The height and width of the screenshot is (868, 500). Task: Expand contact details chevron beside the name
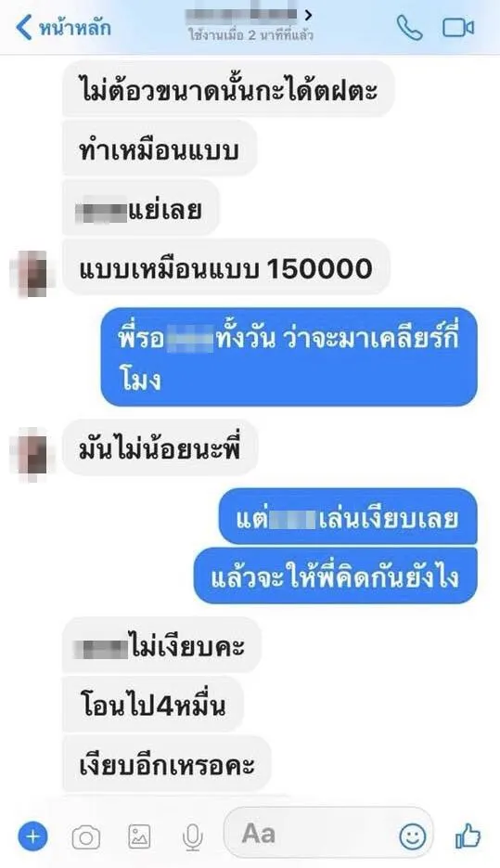pyautogui.click(x=309, y=15)
